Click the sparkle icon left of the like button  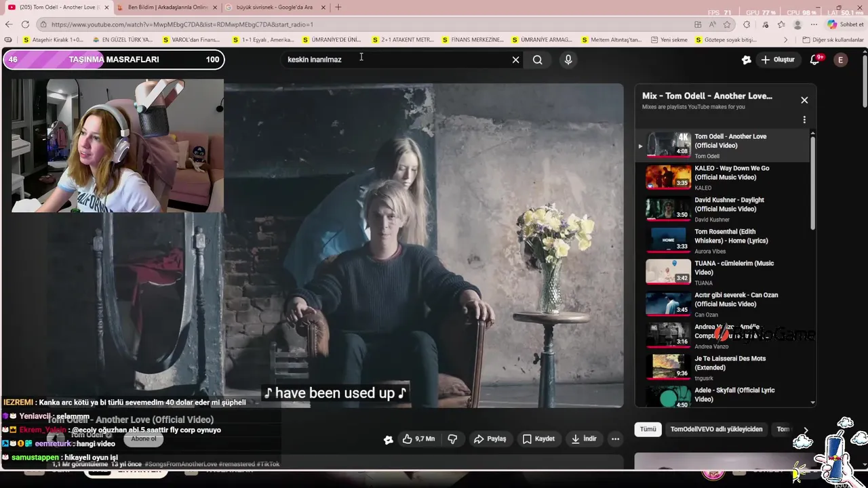click(388, 439)
